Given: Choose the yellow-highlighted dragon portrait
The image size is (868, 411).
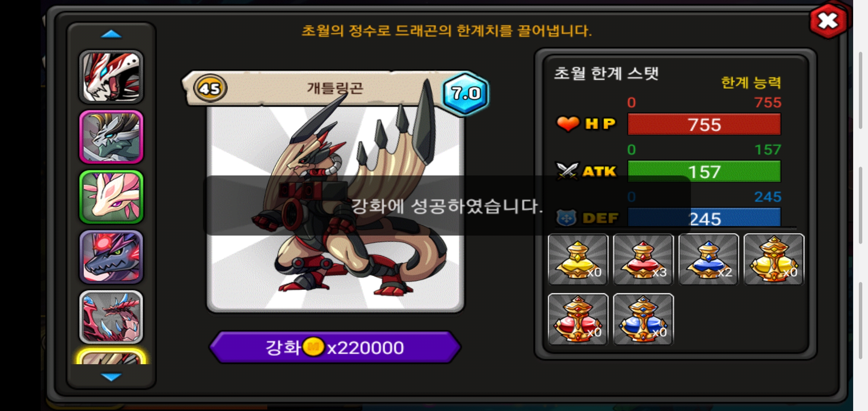Looking at the screenshot, I should tap(111, 357).
